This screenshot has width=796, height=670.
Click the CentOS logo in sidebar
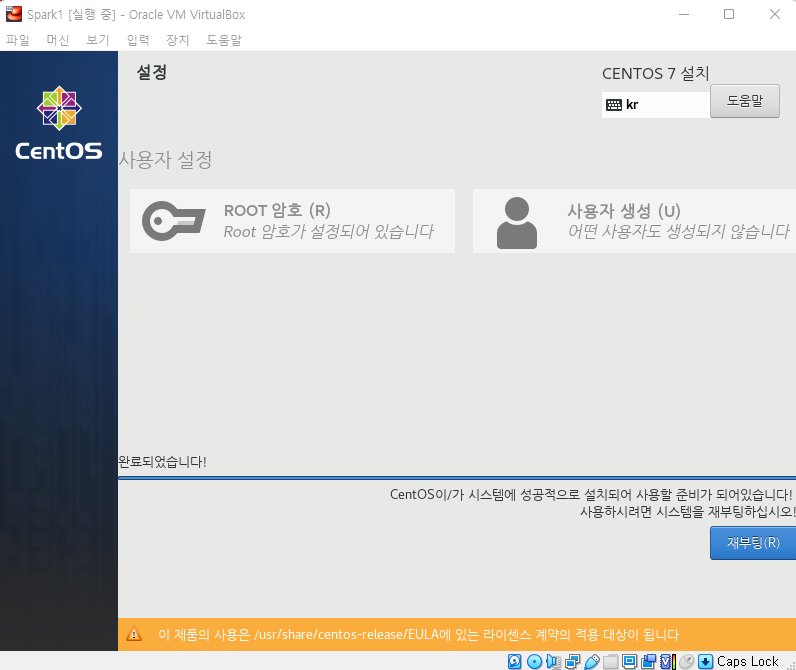click(59, 123)
